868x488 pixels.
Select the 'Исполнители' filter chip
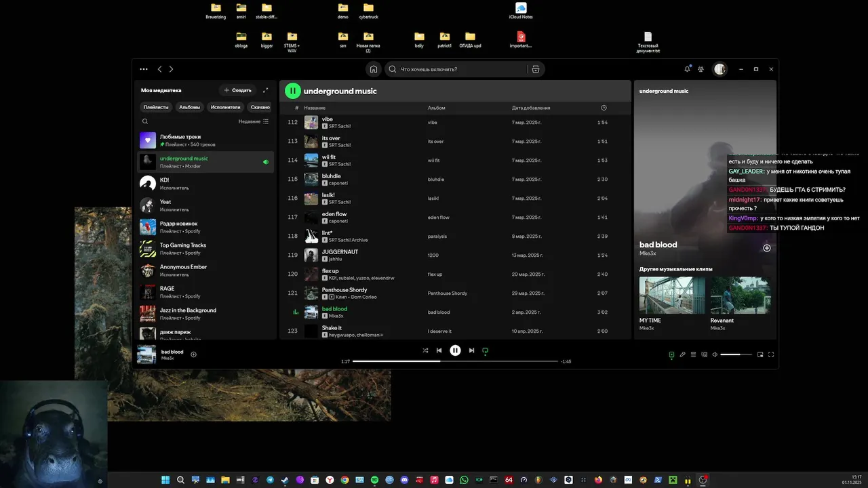click(225, 107)
